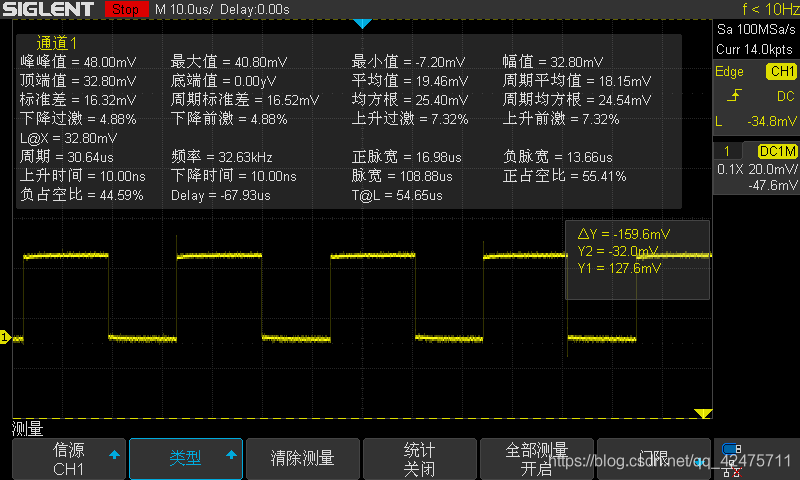This screenshot has width=800, height=480.
Task: Click the L@X = 32.80mV measurement
Action: click(x=69, y=138)
